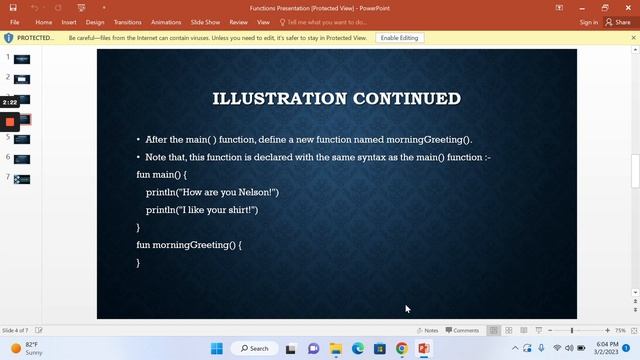Click the Tell me what you want to do box
Viewport: 640px width, 360px height.
[x=323, y=22]
